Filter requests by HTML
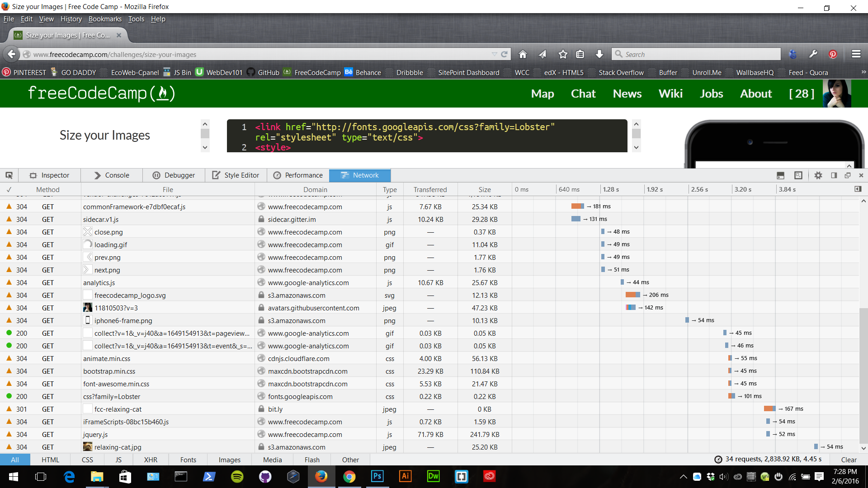 50,460
